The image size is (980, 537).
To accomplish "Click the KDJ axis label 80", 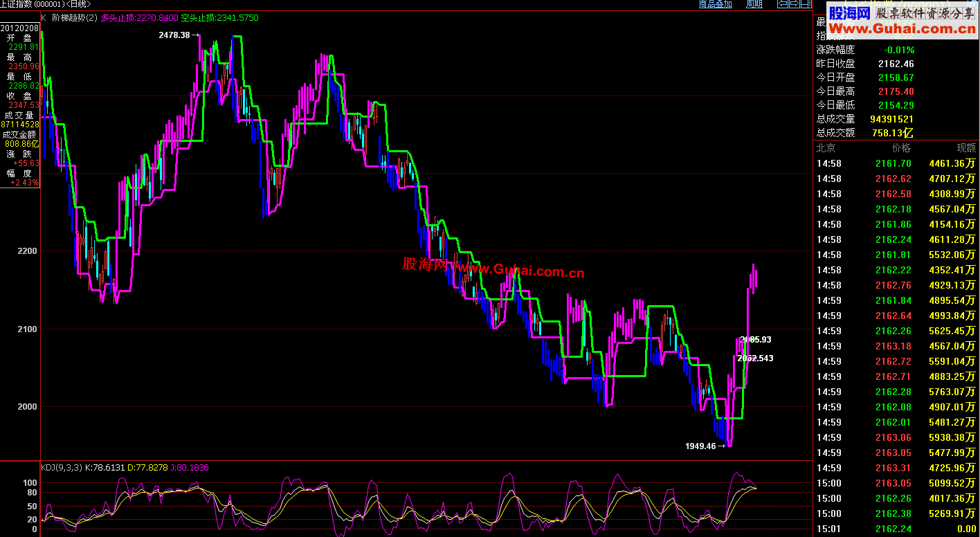I will pyautogui.click(x=32, y=493).
